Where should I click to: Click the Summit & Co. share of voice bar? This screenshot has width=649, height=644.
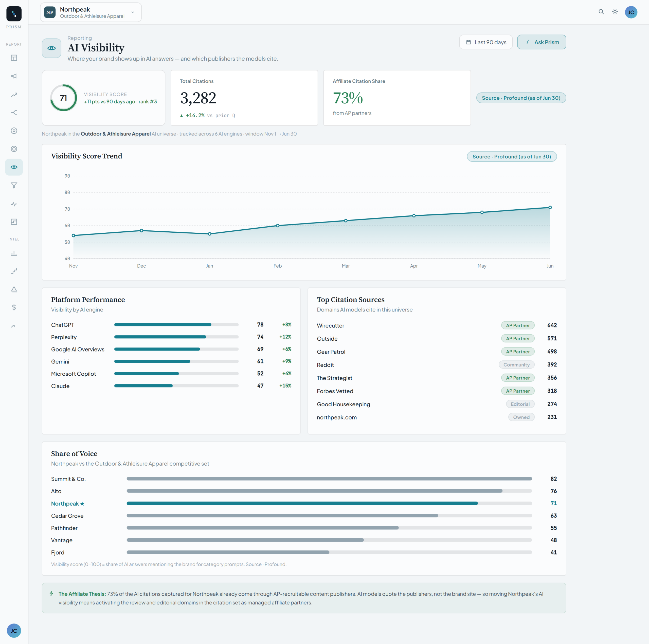pyautogui.click(x=329, y=479)
